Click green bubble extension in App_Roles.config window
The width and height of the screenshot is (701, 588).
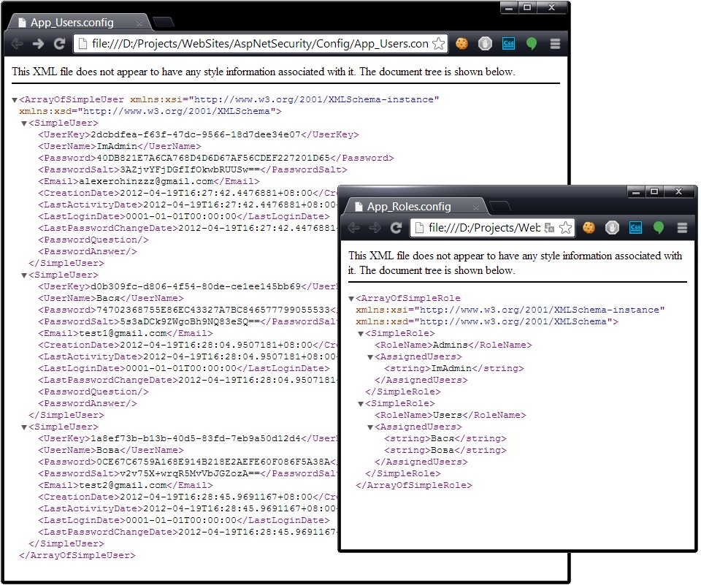pos(658,228)
